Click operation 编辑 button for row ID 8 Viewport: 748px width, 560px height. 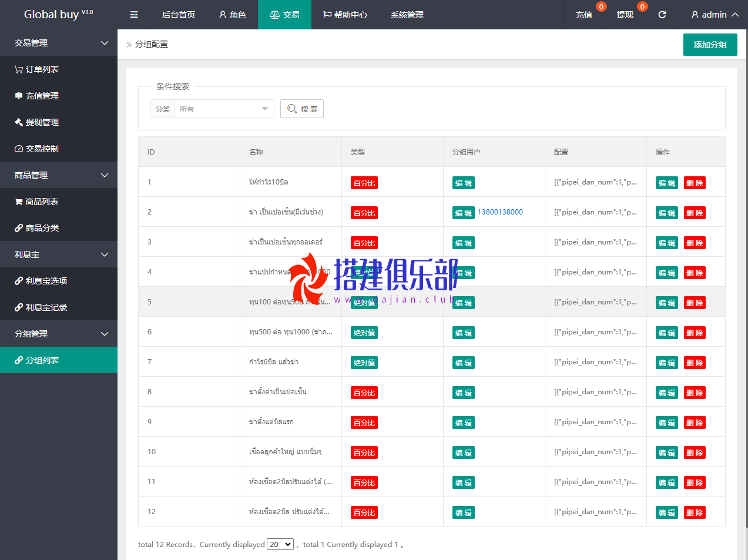point(667,393)
